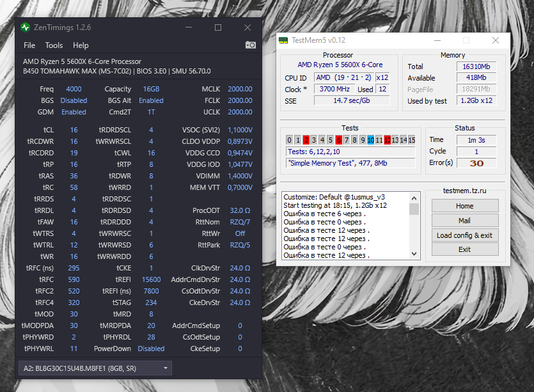Click the Cmd2T value 1T
The width and height of the screenshot is (534, 392).
[151, 112]
